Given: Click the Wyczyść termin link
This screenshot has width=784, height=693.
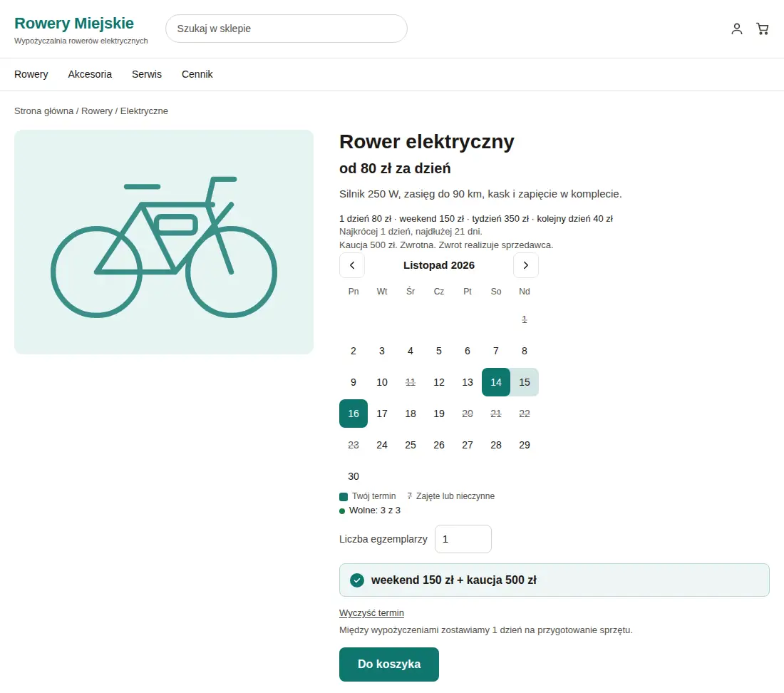Looking at the screenshot, I should click(371, 613).
